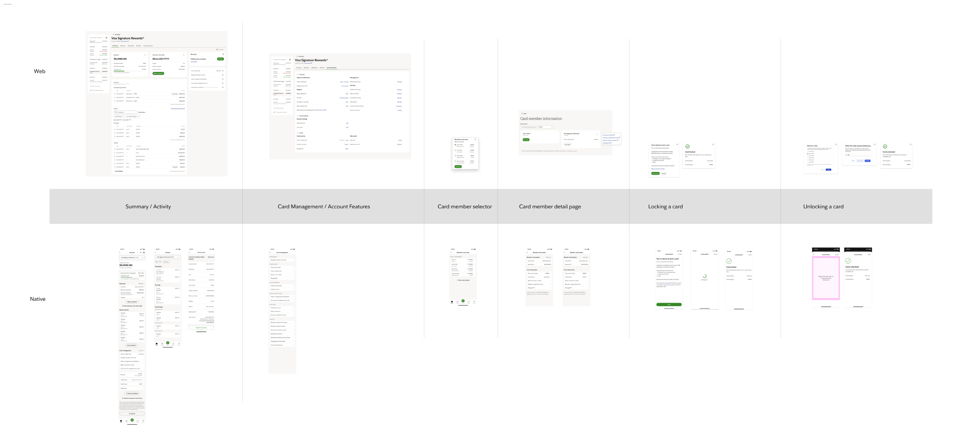980x440 pixels.
Task: Click home icon in native Members and cards screen
Action: coord(452,302)
